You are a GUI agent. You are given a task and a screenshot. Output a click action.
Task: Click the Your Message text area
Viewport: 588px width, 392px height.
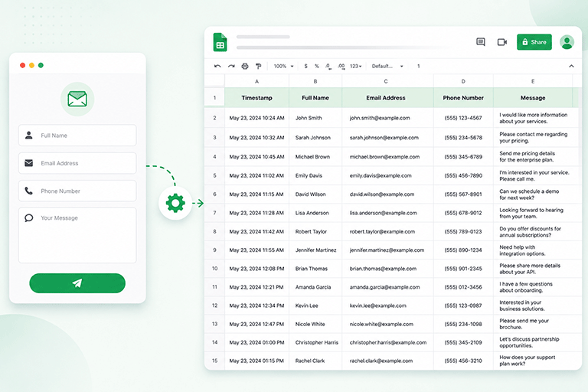77,236
